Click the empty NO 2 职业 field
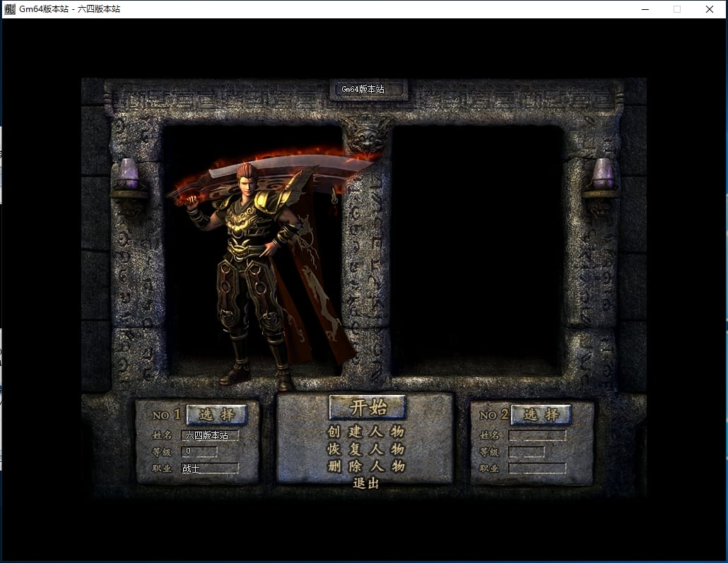728x563 pixels. pyautogui.click(x=537, y=468)
